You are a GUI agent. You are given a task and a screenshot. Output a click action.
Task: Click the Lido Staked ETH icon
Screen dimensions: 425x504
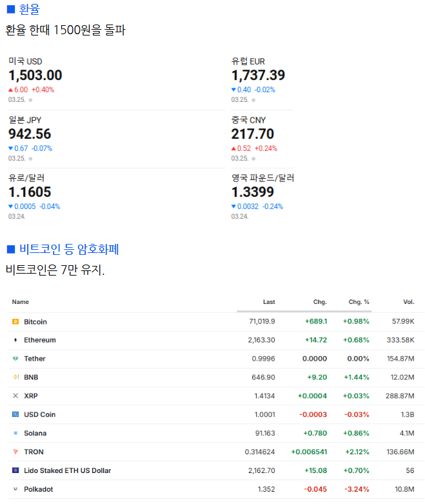15,470
